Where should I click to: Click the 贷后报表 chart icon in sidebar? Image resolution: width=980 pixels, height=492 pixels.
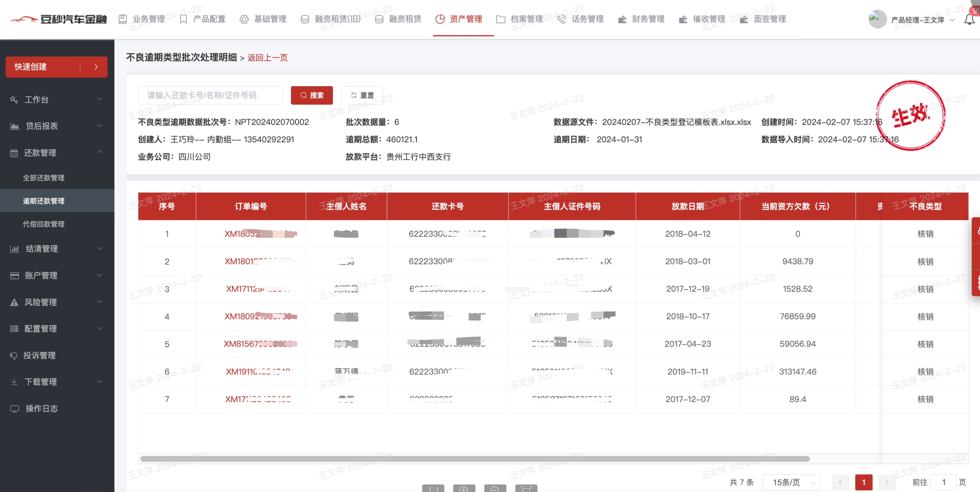(x=14, y=126)
